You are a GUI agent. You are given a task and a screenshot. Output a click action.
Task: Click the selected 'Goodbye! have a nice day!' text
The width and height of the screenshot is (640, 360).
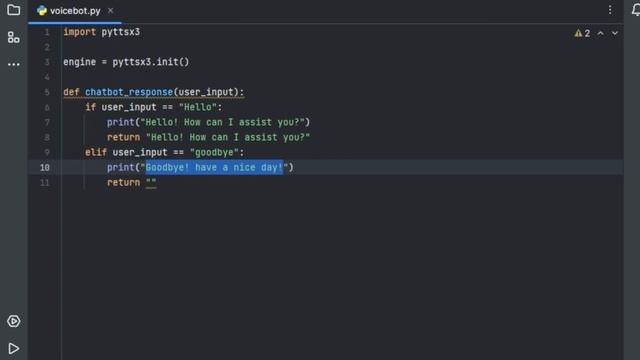click(x=214, y=167)
